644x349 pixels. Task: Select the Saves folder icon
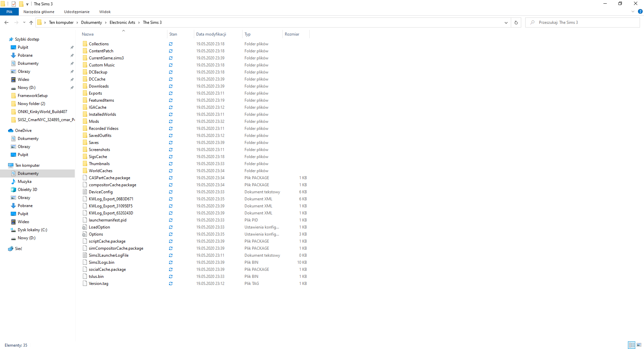[85, 143]
